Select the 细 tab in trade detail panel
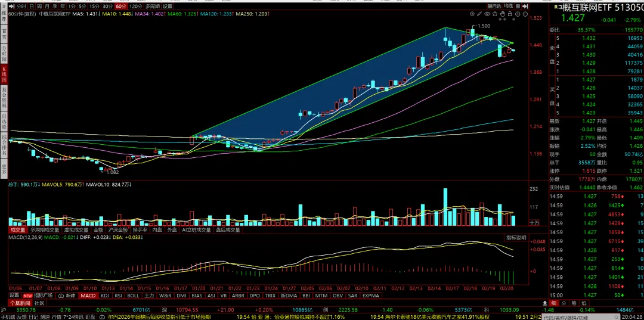This screenshot has width=644, height=320. pos(553,303)
